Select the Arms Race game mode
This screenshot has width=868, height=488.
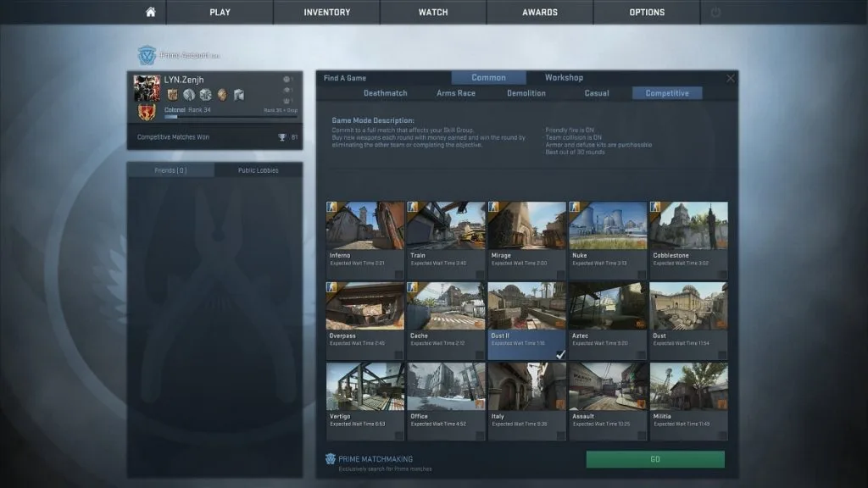click(455, 93)
